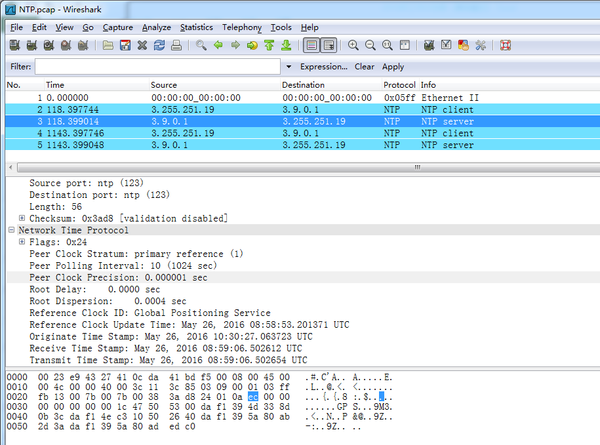
Task: Open the Statistics menu
Action: pos(196,26)
